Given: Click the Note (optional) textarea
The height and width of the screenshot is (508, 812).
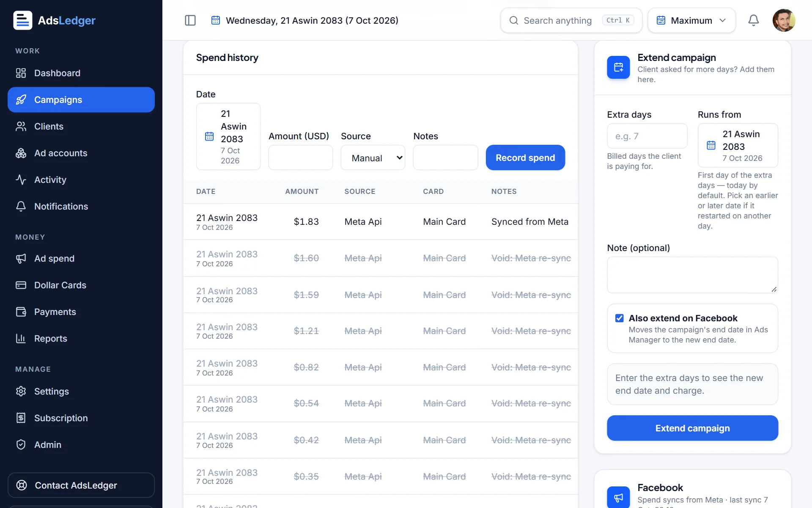Looking at the screenshot, I should [692, 275].
